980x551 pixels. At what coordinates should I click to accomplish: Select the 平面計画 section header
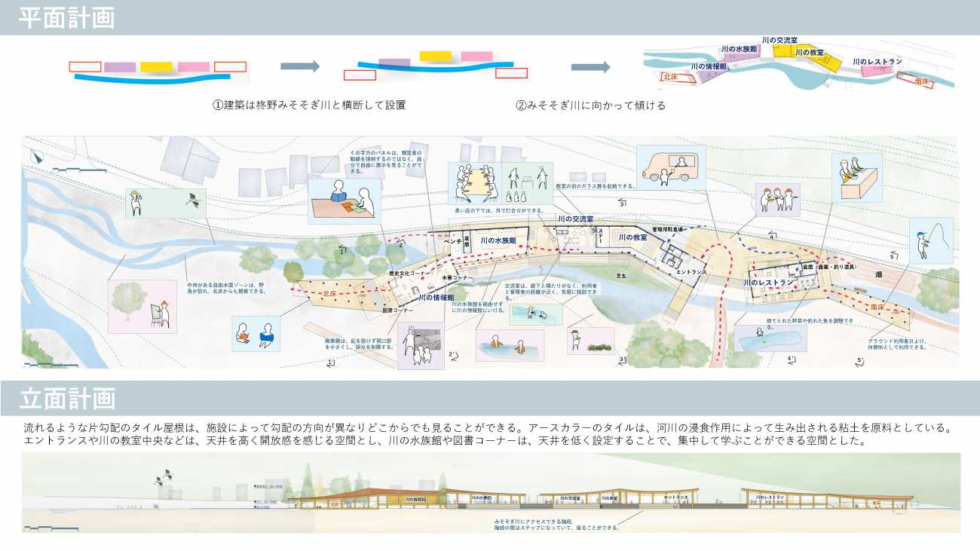pos(68,17)
